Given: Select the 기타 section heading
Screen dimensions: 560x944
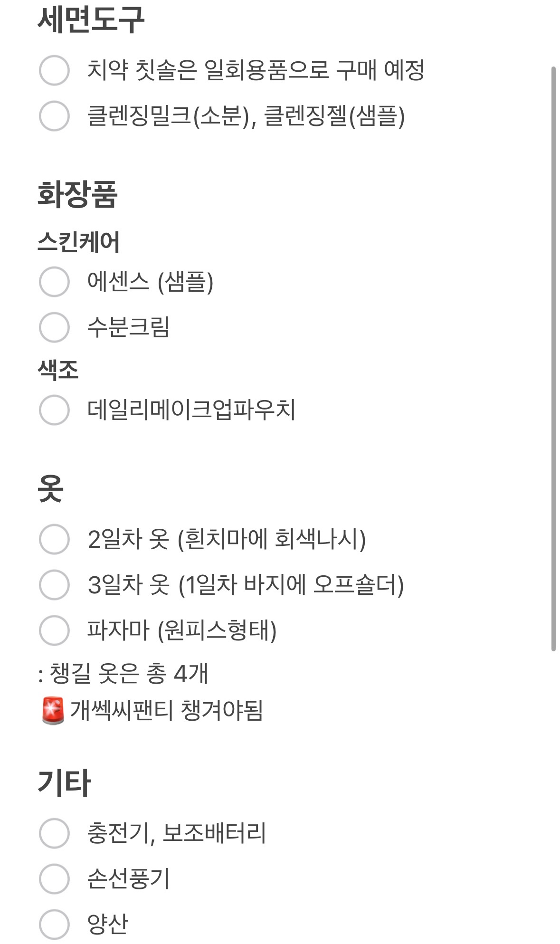Looking at the screenshot, I should [x=64, y=782].
